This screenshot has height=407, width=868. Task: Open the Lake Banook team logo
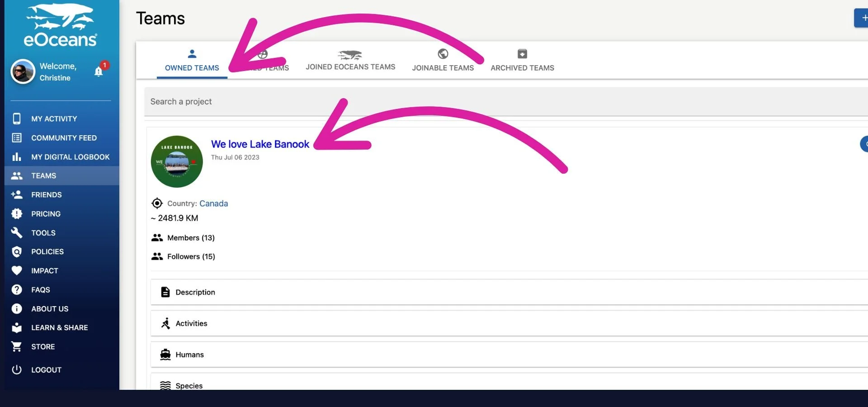[177, 161]
